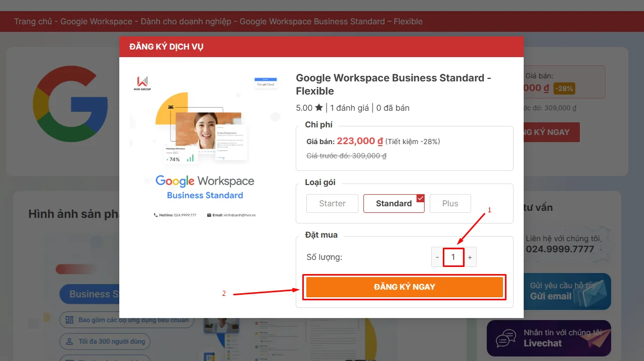Click the Livechat chat bubble icon
This screenshot has height=361, width=644.
(506, 338)
